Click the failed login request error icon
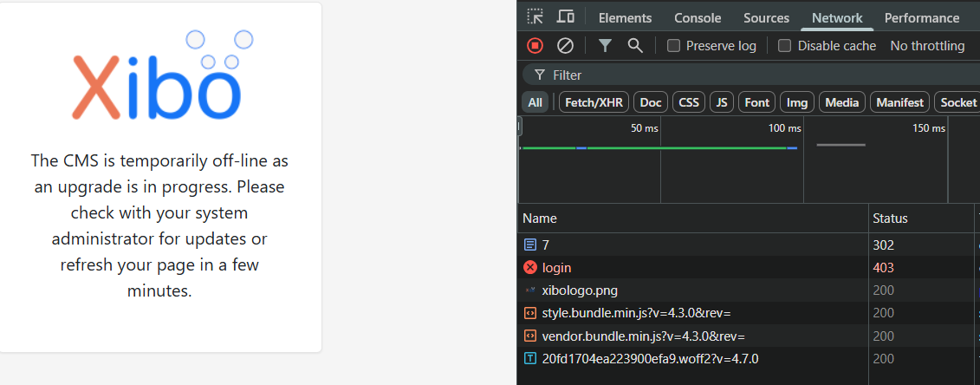The width and height of the screenshot is (980, 385). pos(531,268)
